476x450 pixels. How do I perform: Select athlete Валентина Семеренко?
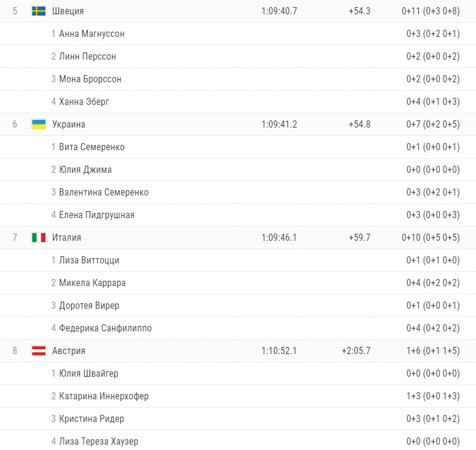[104, 193]
